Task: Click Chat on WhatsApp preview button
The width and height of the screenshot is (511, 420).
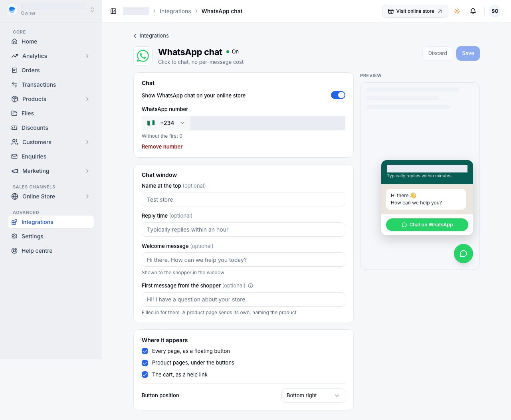Action: [427, 225]
